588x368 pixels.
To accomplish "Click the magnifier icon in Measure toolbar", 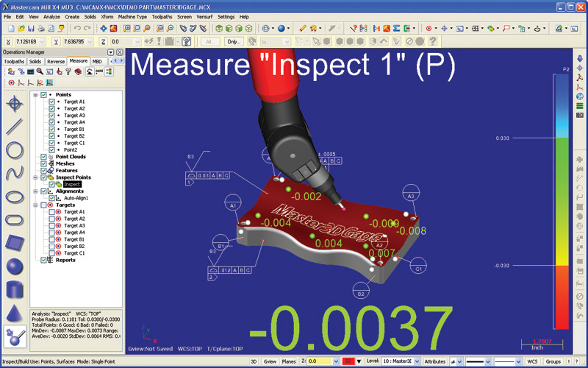I will [40, 71].
